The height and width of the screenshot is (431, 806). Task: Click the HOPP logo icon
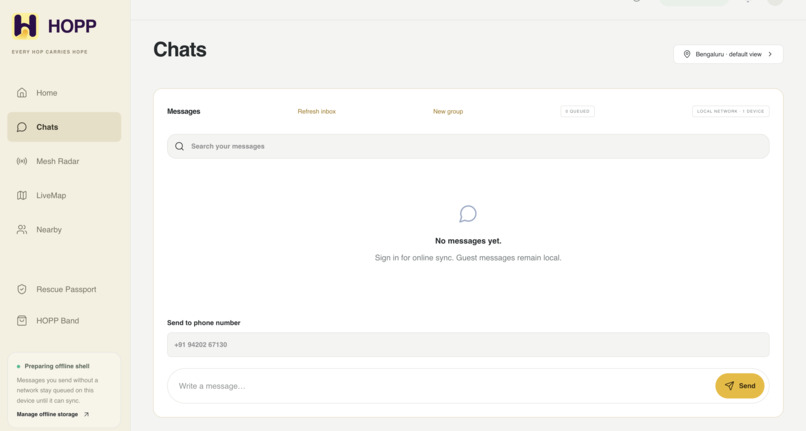(25, 26)
